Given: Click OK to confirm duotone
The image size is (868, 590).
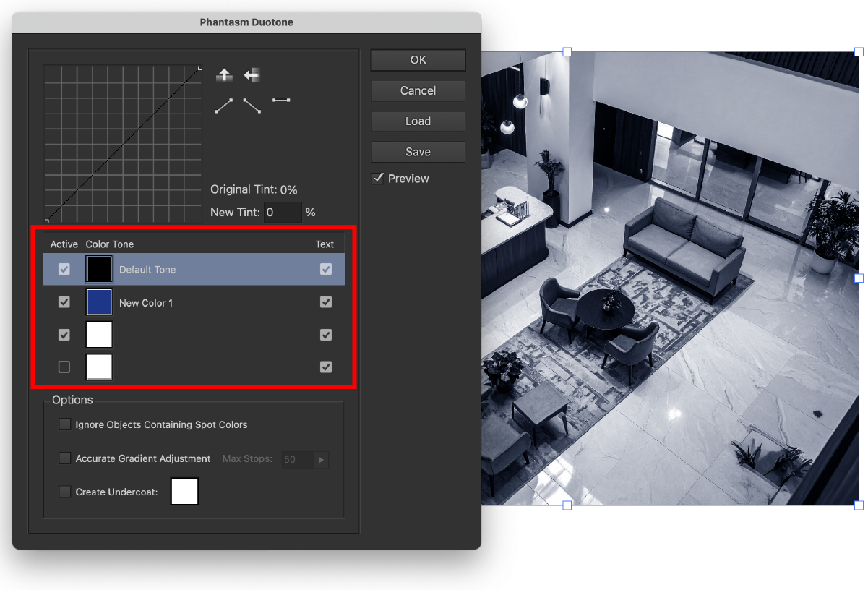Looking at the screenshot, I should pos(418,60).
